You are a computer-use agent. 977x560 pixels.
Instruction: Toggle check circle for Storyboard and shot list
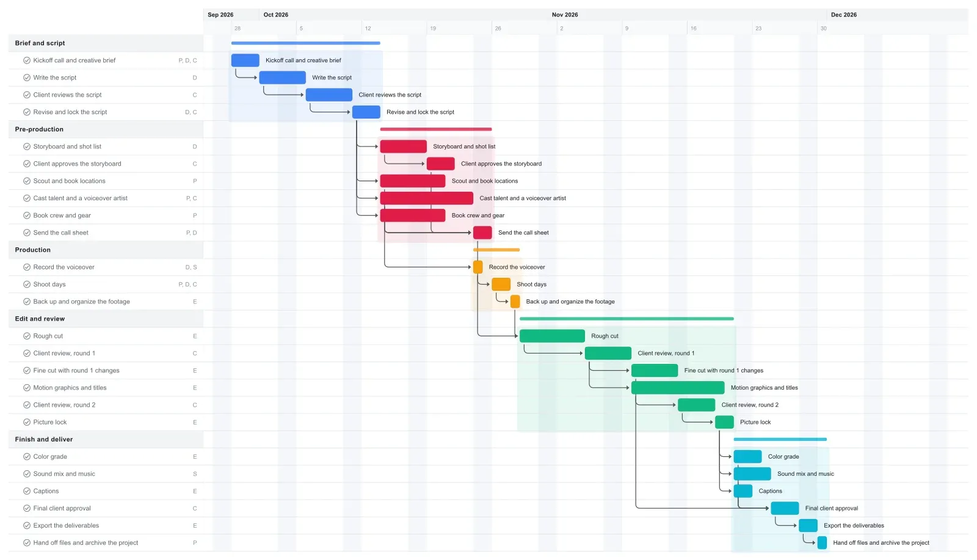click(27, 147)
